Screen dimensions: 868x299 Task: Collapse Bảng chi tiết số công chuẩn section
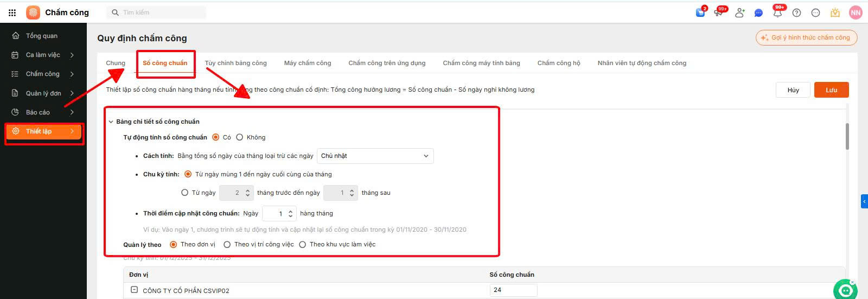click(x=111, y=122)
